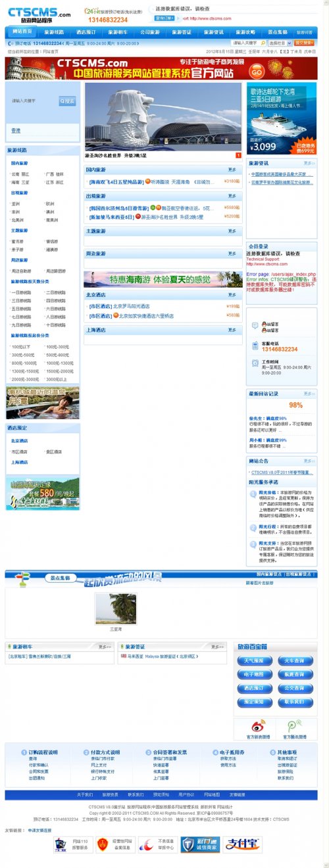The height and width of the screenshot is (868, 329).
Task: Click the Malaysia flag icon in 旅游签证
Action: click(123, 656)
